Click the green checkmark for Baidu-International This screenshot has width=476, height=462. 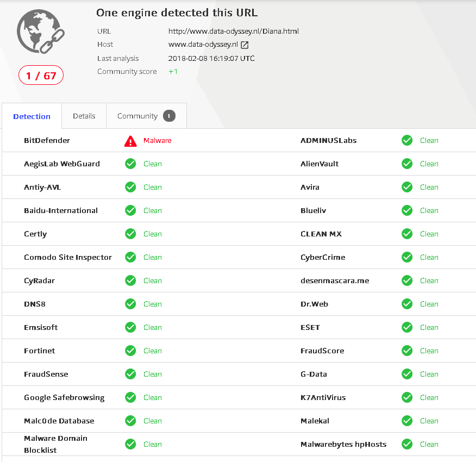(x=130, y=210)
